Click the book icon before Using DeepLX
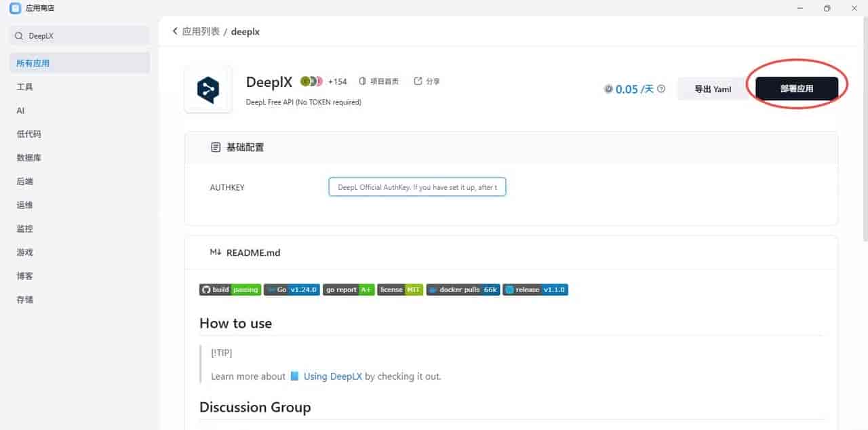 pos(294,376)
